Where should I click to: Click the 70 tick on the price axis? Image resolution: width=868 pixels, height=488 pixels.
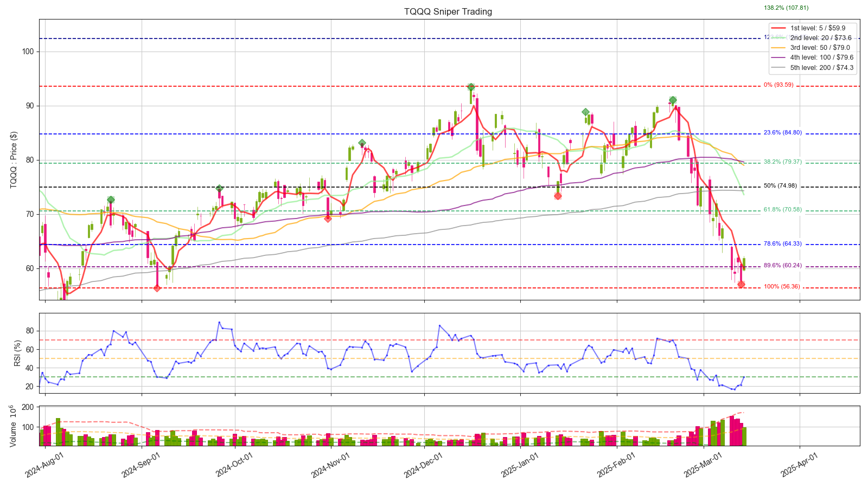30,214
